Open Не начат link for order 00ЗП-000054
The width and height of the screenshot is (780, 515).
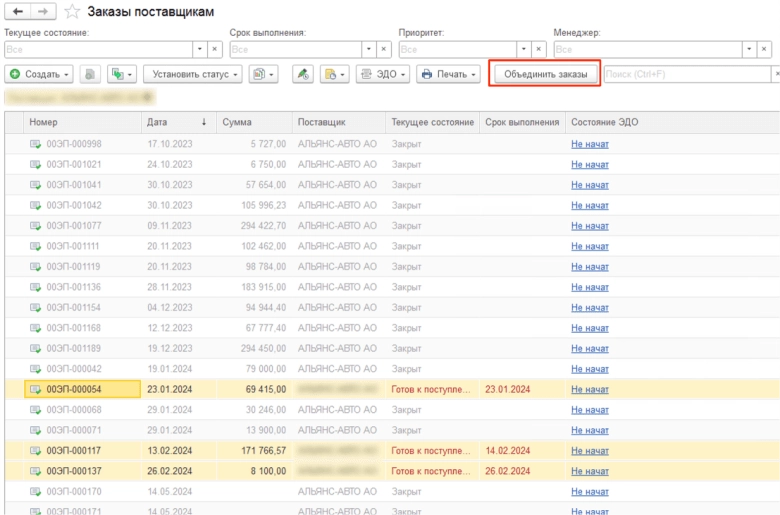click(x=589, y=389)
